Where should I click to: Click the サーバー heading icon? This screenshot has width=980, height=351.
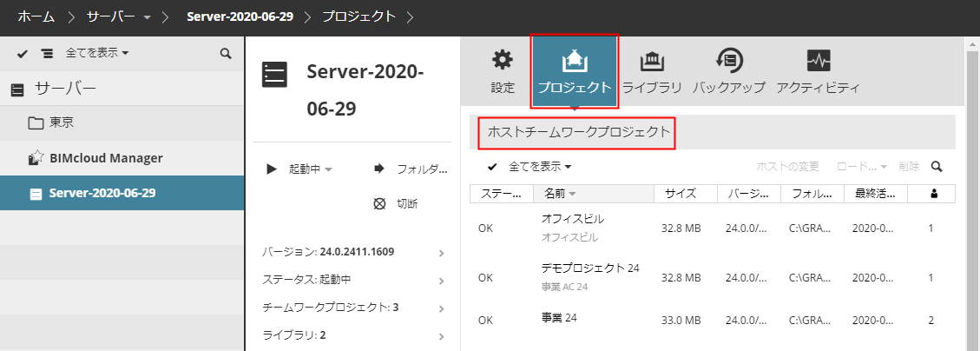(17, 90)
